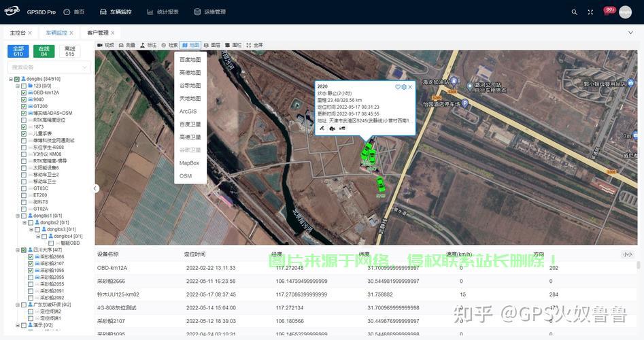This screenshot has width=644, height=340.
Task: Collapse the donglbs [84/610] tree node
Action: (11, 80)
